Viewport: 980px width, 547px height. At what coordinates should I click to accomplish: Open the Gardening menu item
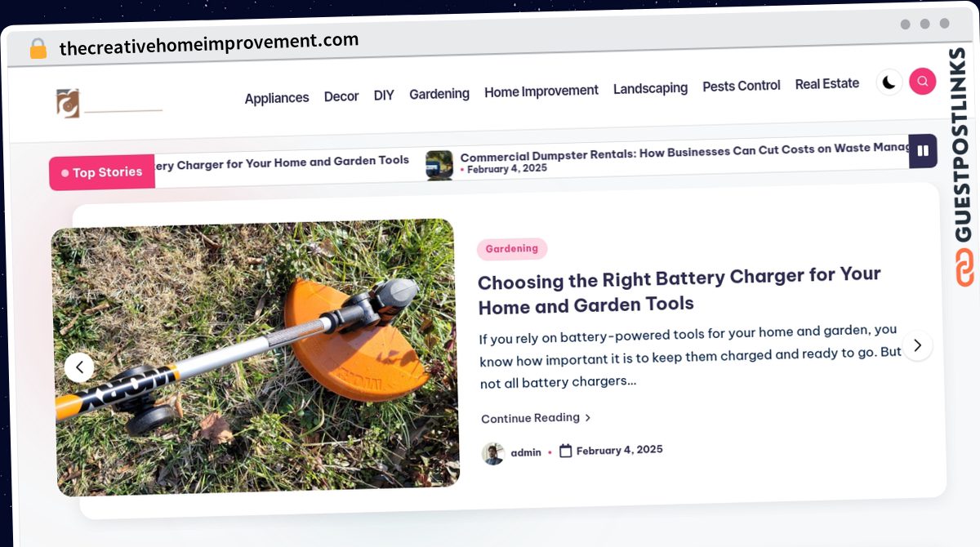click(439, 94)
